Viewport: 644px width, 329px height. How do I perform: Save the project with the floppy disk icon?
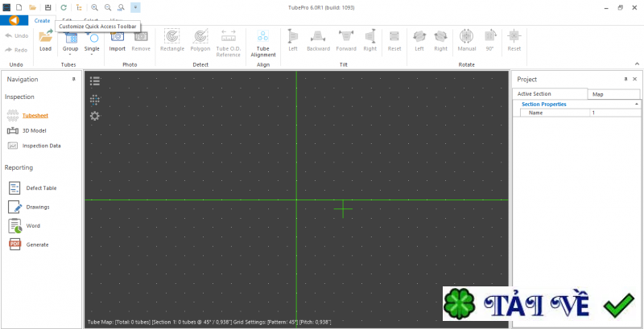[x=48, y=7]
